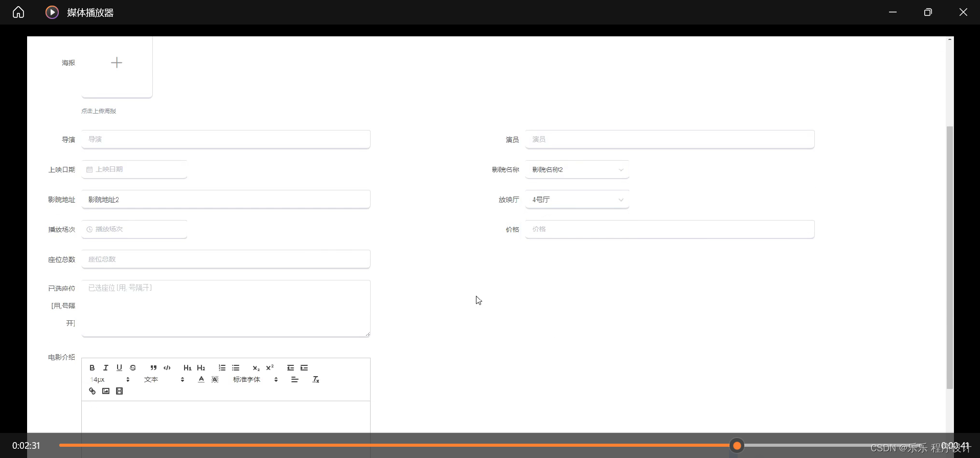Apply superscript formatting
The image size is (980, 458).
[270, 368]
